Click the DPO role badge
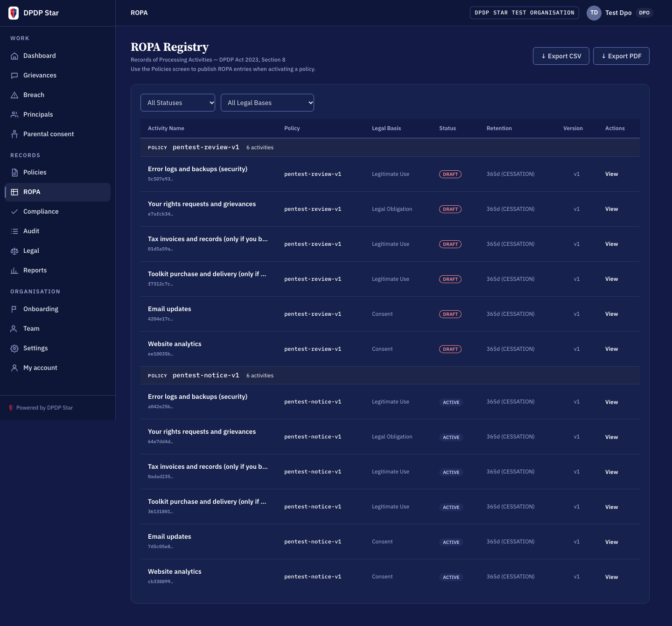672x626 pixels. click(x=644, y=13)
